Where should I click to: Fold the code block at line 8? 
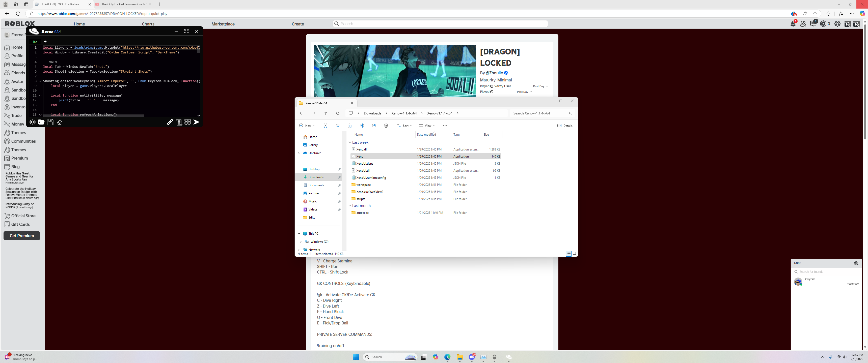point(40,81)
